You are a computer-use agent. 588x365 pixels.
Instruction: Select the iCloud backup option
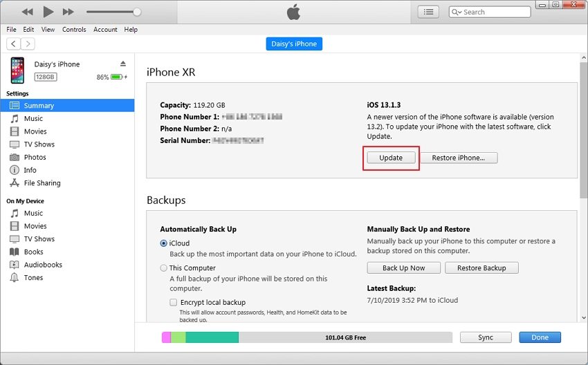click(163, 243)
